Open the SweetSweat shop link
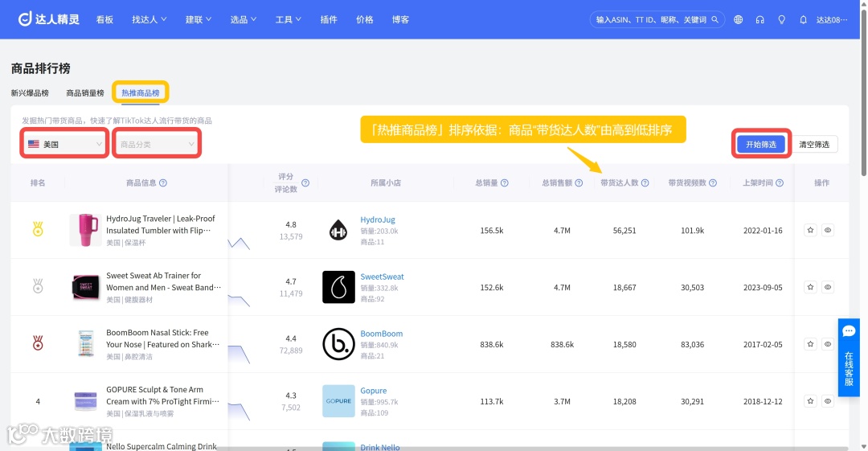868x451 pixels. (382, 277)
